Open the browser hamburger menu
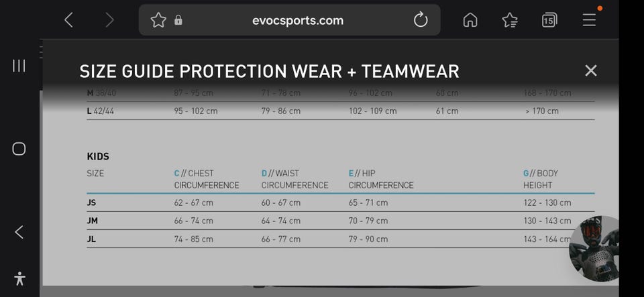 (x=589, y=20)
